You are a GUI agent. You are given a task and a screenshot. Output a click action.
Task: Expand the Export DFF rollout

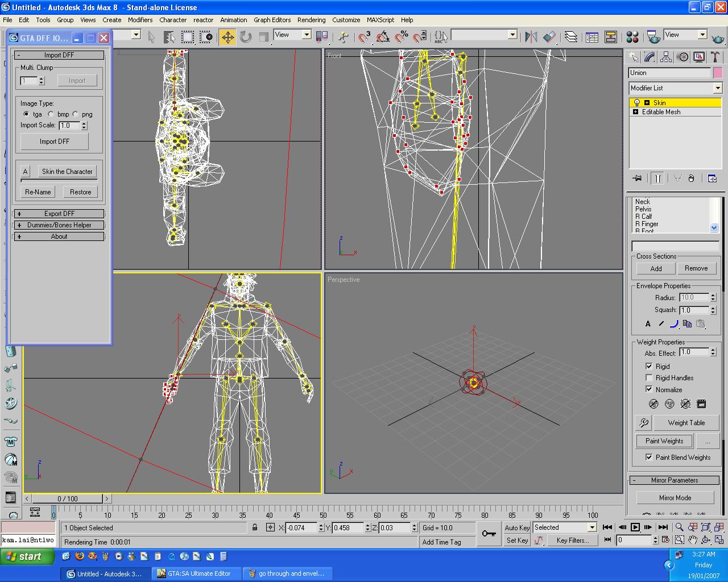pyautogui.click(x=59, y=214)
